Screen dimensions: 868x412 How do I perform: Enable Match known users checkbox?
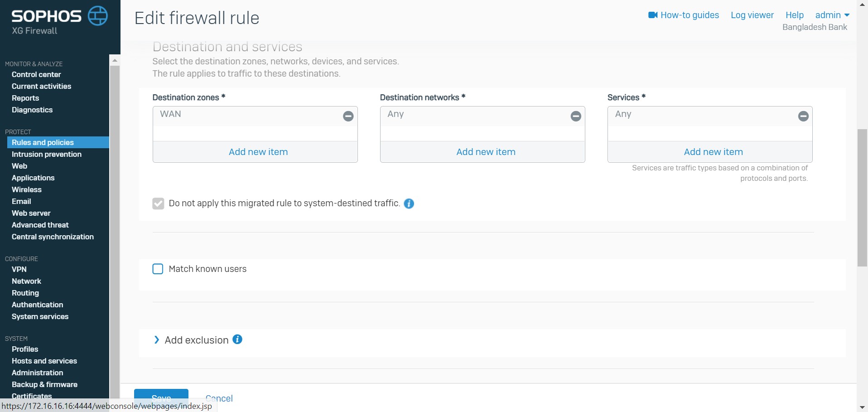[158, 269]
